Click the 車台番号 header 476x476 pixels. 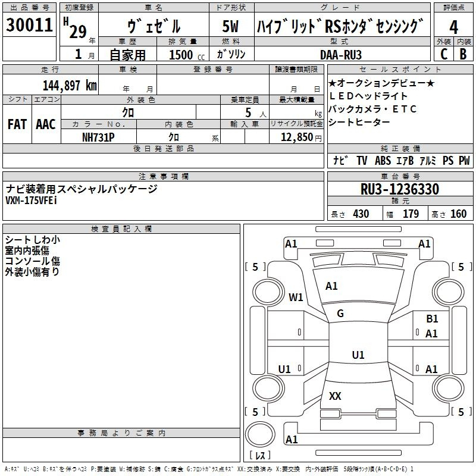coord(400,176)
